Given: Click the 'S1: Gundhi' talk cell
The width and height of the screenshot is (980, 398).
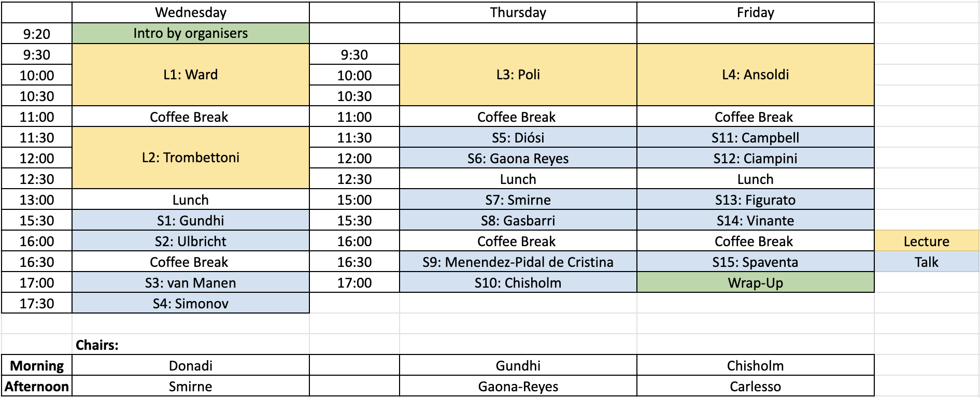Looking at the screenshot, I should (191, 220).
